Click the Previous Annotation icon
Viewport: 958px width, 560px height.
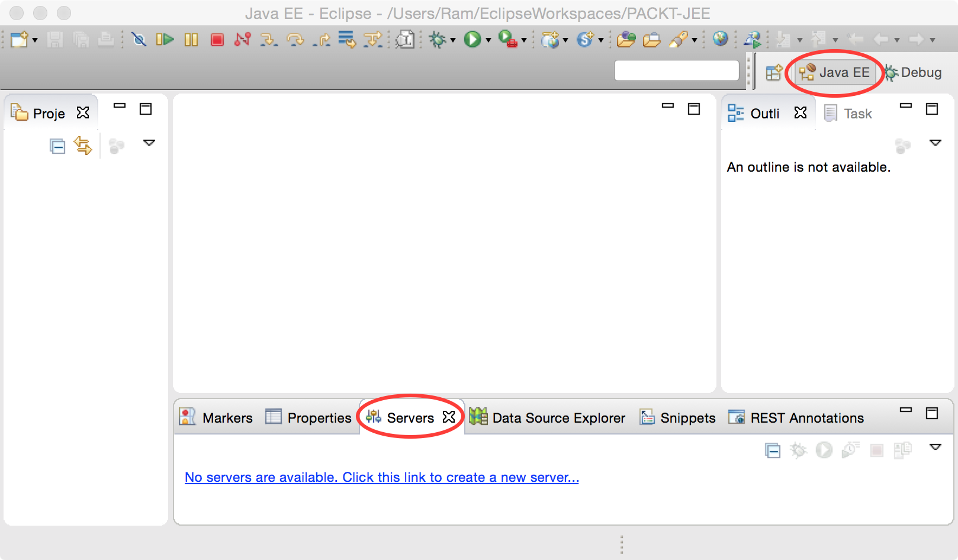click(819, 40)
